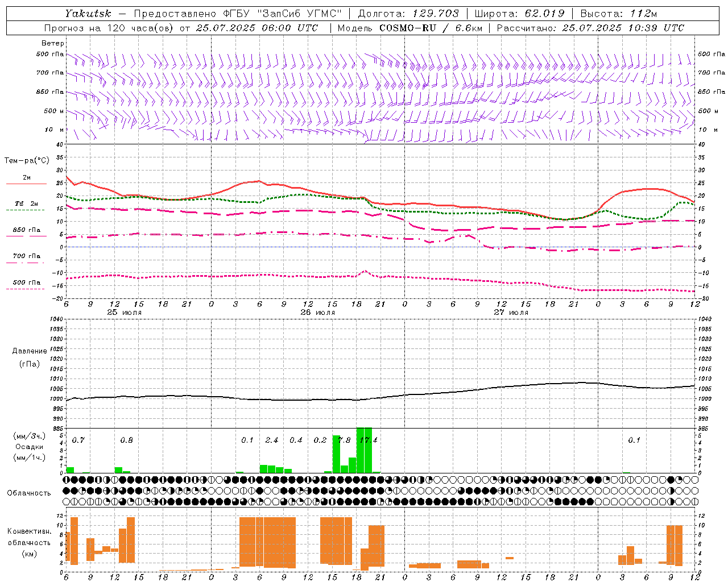
Task: Click the "(мм/3ч.)" units label
Action: click(30, 436)
